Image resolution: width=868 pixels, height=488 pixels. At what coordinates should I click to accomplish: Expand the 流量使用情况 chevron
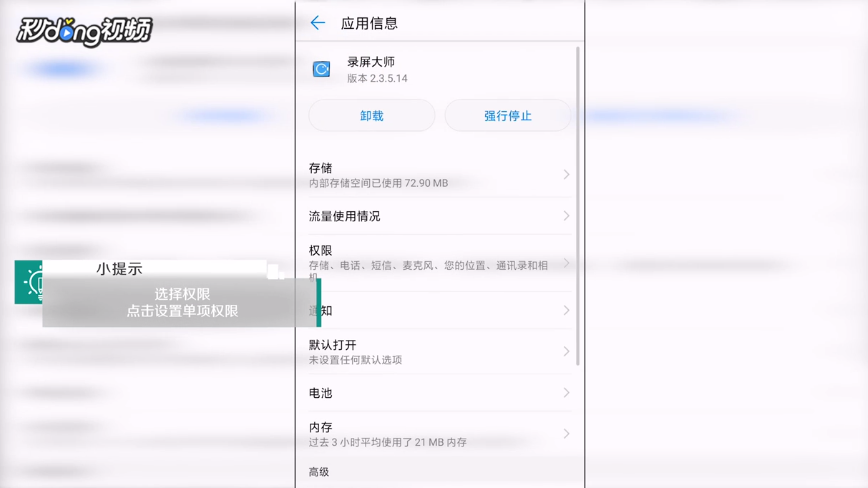[x=566, y=216]
